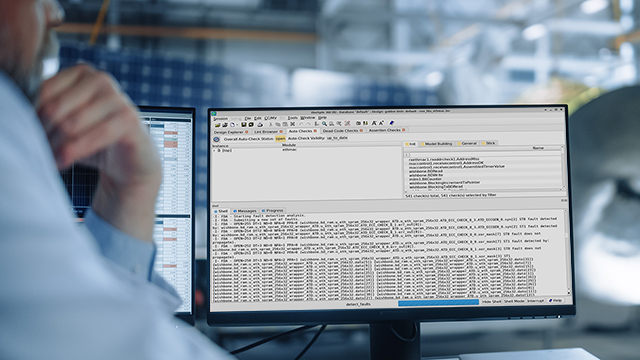Select the Model Building checks tab

[x=437, y=144]
